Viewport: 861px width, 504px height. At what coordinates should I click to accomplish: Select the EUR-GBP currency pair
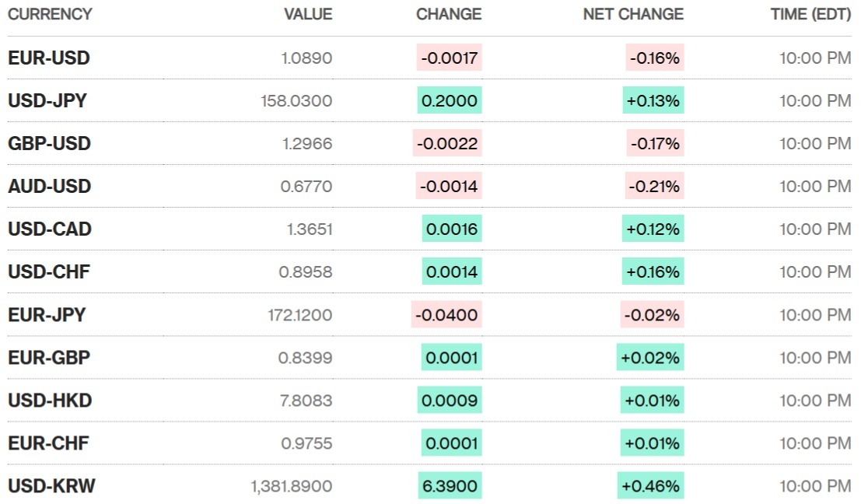pyautogui.click(x=49, y=358)
